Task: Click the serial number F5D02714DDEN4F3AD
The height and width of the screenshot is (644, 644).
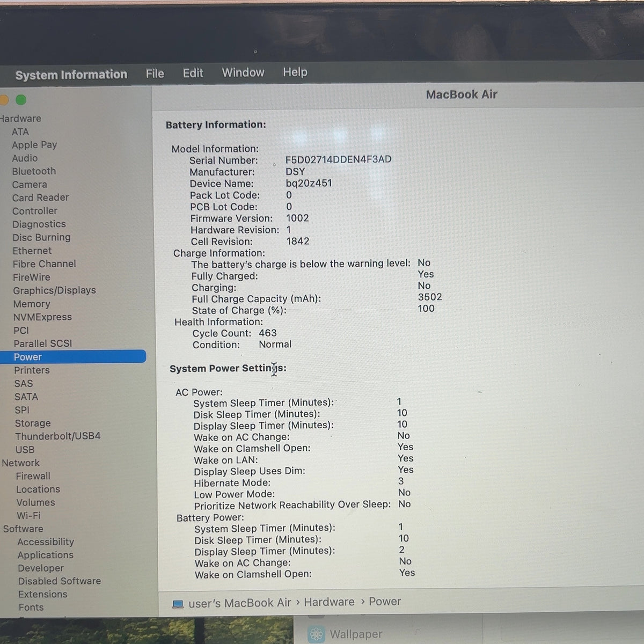Action: coord(338,159)
